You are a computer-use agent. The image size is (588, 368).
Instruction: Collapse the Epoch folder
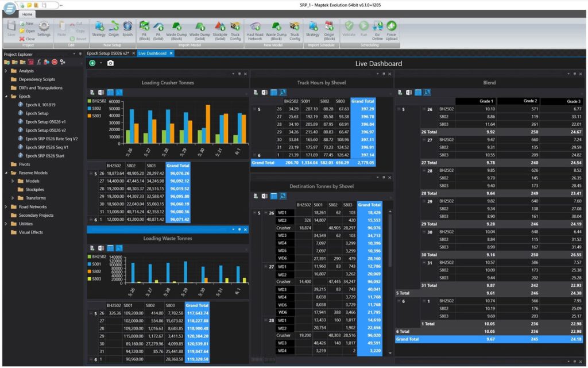click(6, 97)
